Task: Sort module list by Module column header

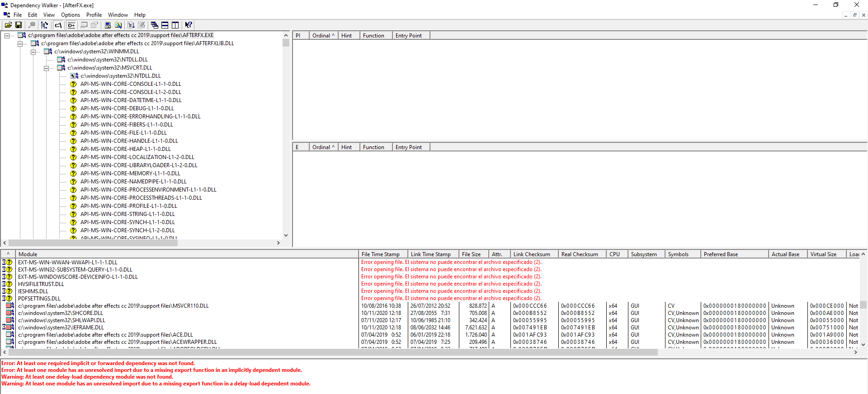Action: point(187,254)
